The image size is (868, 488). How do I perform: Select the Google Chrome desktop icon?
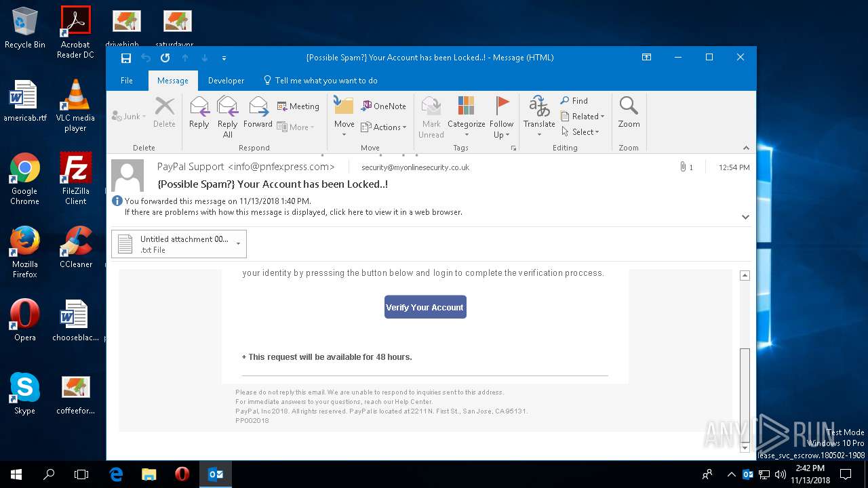pyautogui.click(x=25, y=179)
